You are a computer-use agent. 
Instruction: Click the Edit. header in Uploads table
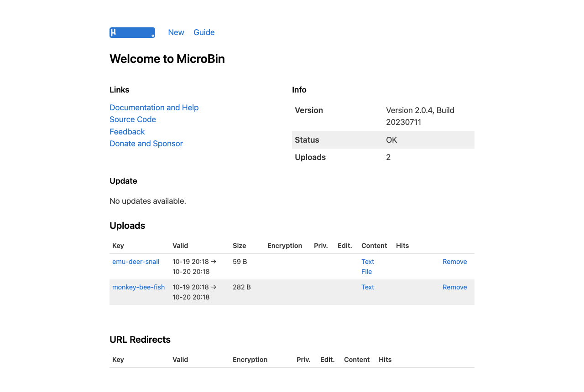pyautogui.click(x=345, y=246)
